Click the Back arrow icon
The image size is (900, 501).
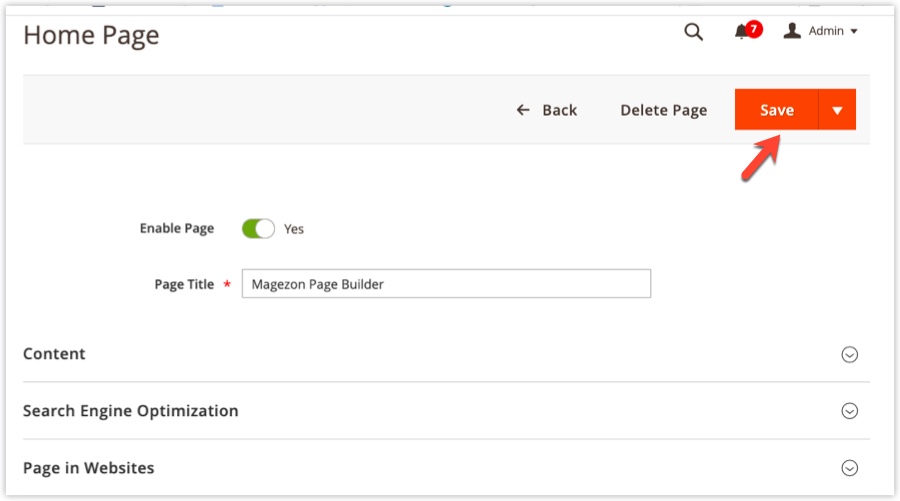point(523,110)
